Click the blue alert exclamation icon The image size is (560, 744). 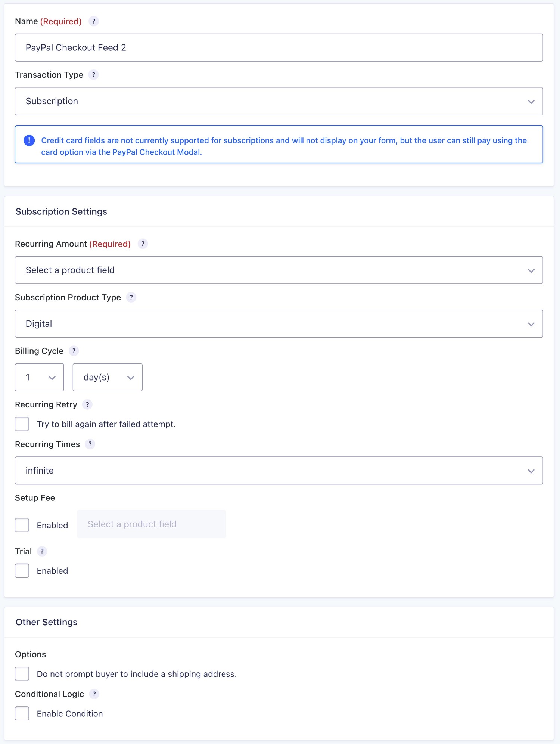click(x=29, y=140)
